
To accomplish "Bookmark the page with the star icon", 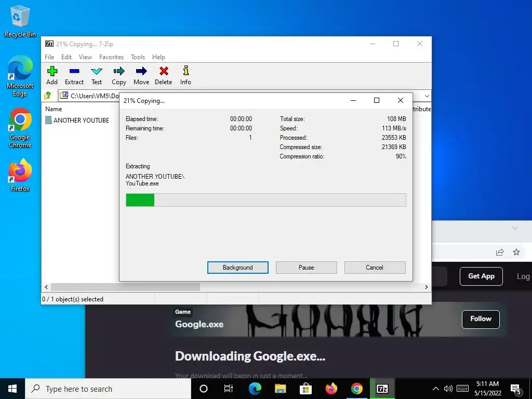I will pyautogui.click(x=516, y=252).
